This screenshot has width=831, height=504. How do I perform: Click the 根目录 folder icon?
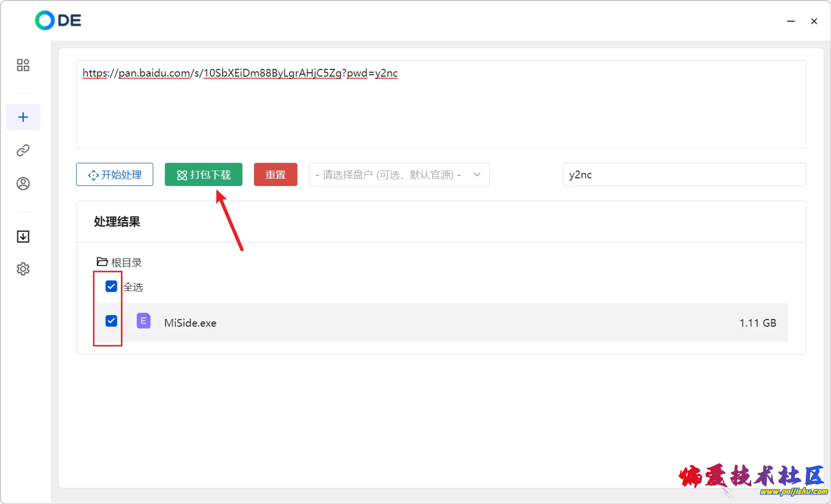pos(102,262)
